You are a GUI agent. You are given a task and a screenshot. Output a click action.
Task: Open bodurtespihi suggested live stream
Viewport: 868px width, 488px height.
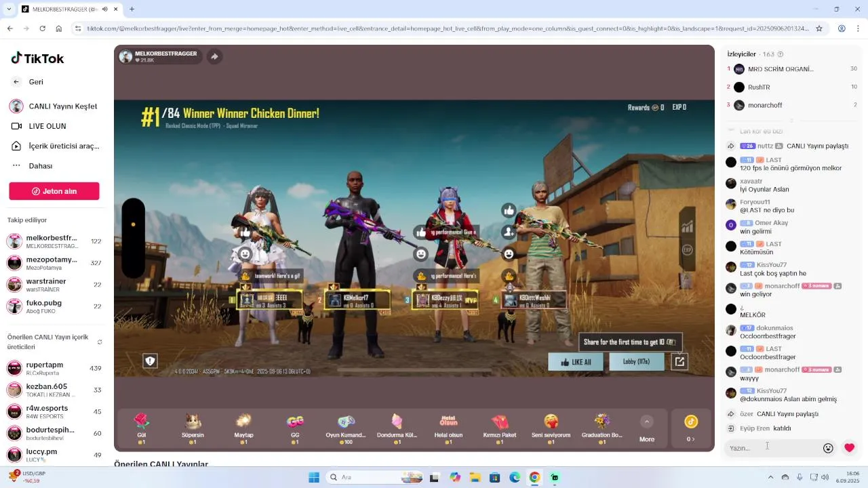coord(54,433)
